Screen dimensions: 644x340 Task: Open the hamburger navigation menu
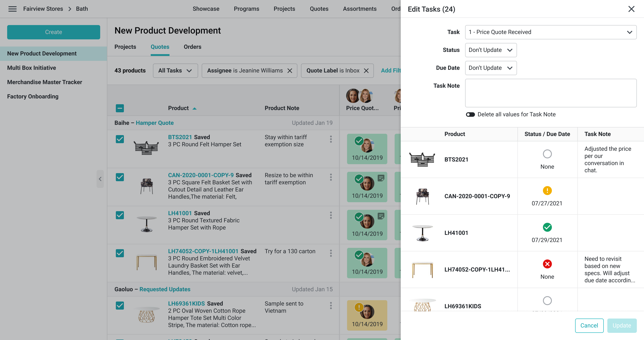pos(12,9)
